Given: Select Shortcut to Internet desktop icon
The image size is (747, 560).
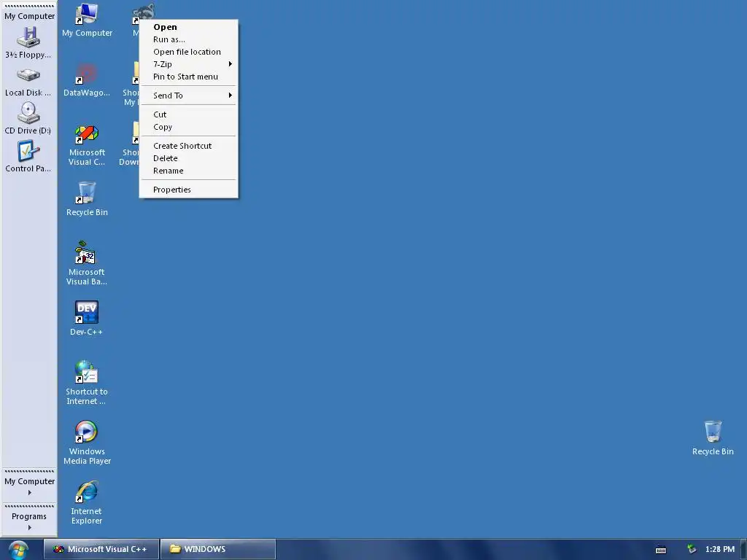Looking at the screenshot, I should (87, 383).
